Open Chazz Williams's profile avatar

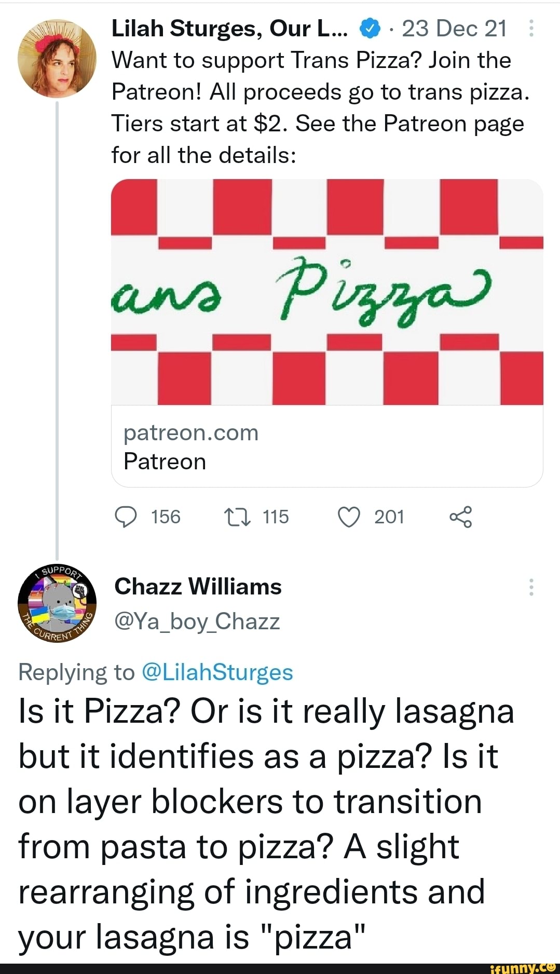pyautogui.click(x=57, y=602)
